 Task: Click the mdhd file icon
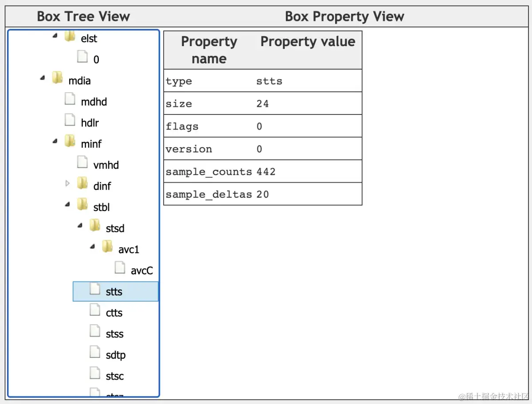point(70,100)
